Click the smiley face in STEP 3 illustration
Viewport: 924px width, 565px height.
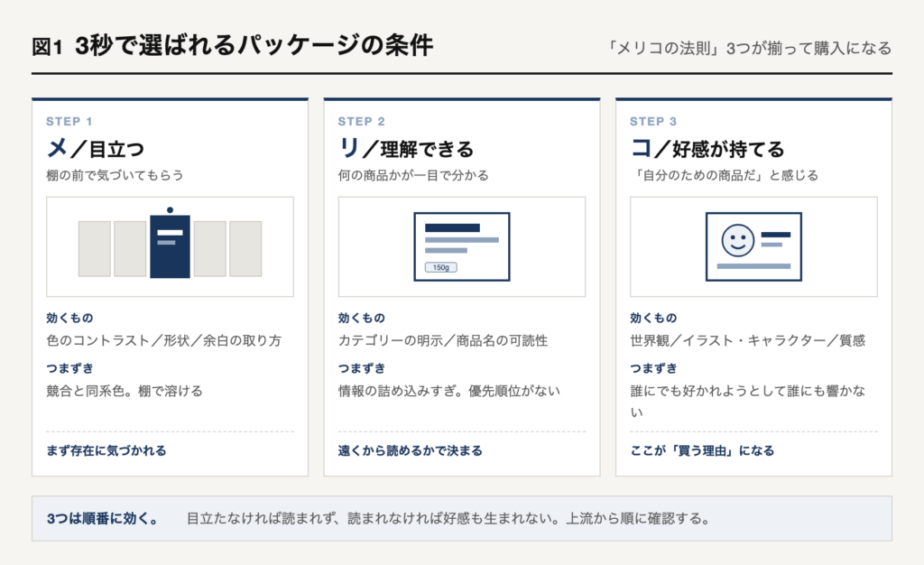tap(738, 240)
